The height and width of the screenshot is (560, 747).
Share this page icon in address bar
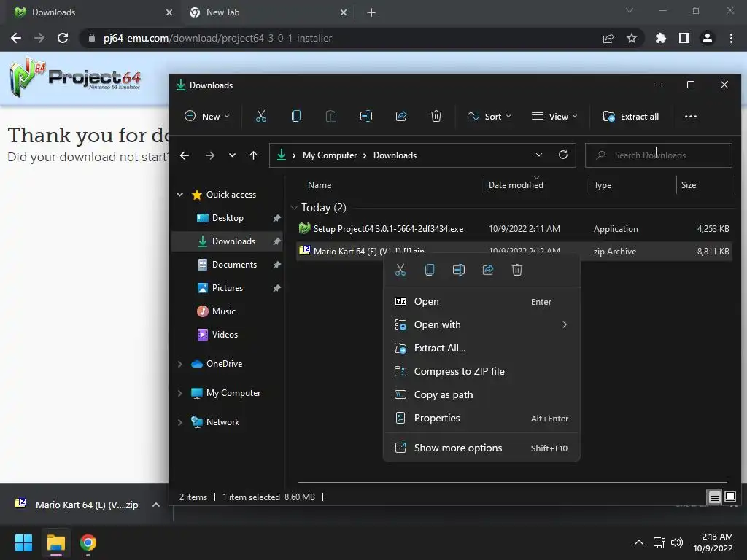(x=608, y=38)
